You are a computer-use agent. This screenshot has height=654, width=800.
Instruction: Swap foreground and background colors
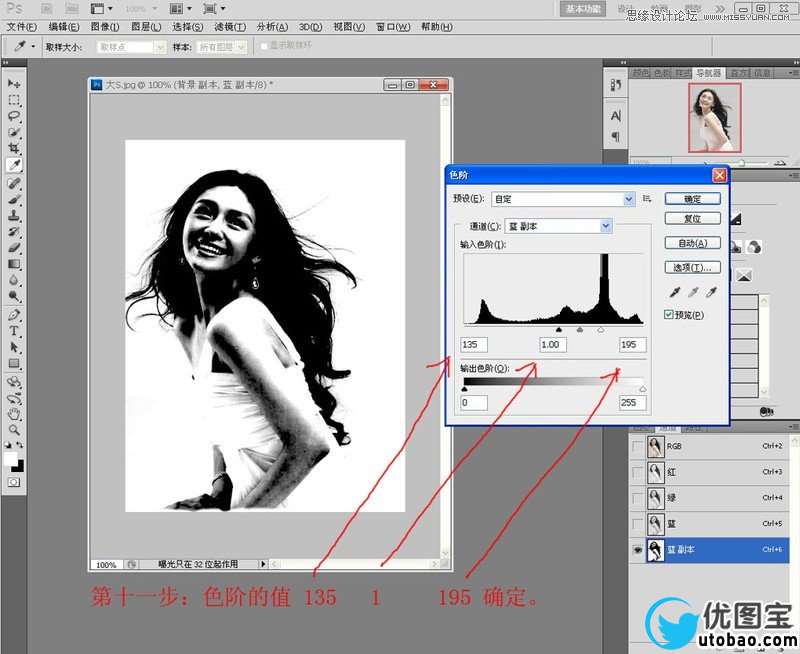[x=19, y=445]
